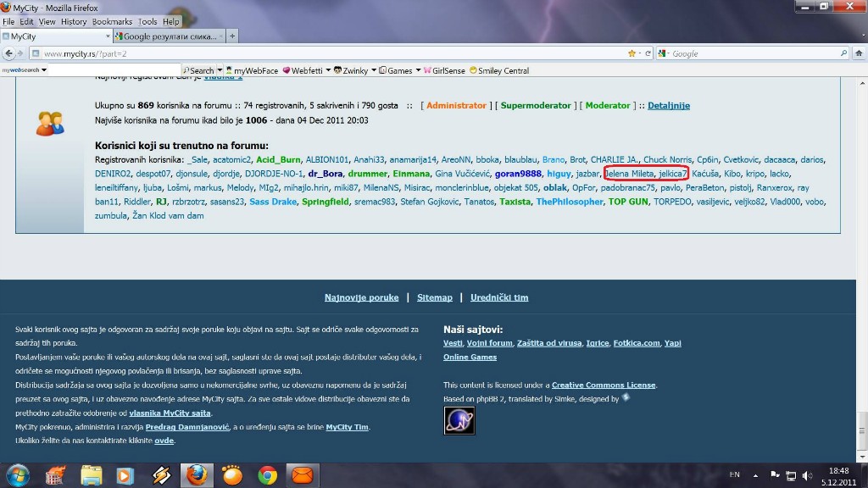Open Zwinky toolbar button
The image size is (868, 488).
pos(351,71)
